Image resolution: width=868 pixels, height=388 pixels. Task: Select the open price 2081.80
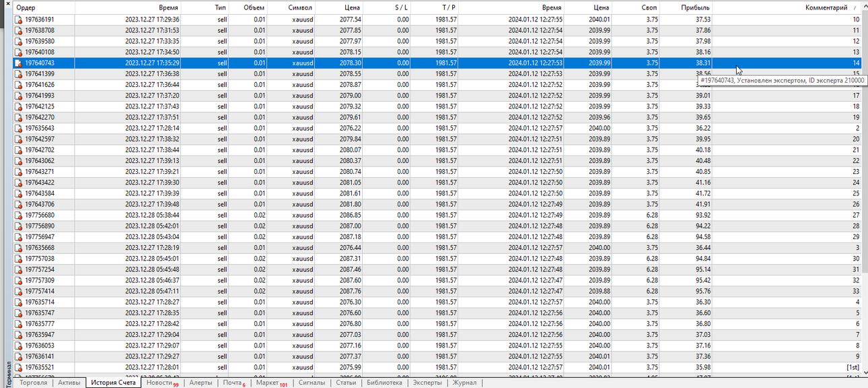(350, 204)
